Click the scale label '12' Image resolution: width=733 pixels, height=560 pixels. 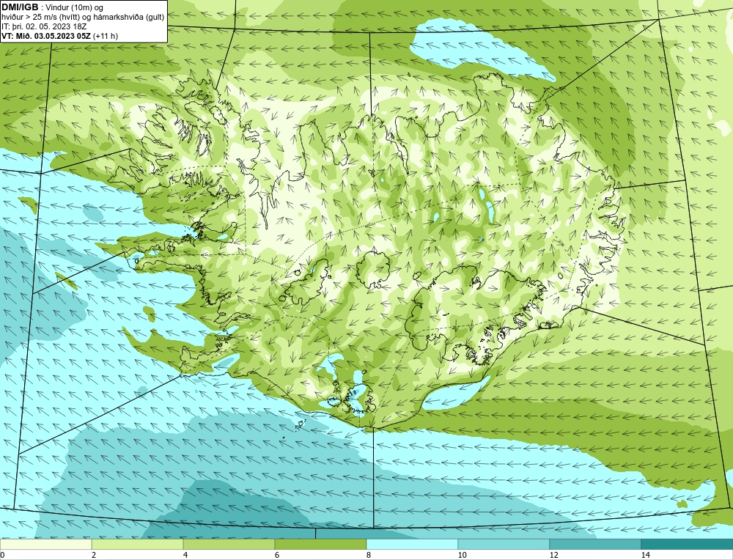pyautogui.click(x=554, y=555)
